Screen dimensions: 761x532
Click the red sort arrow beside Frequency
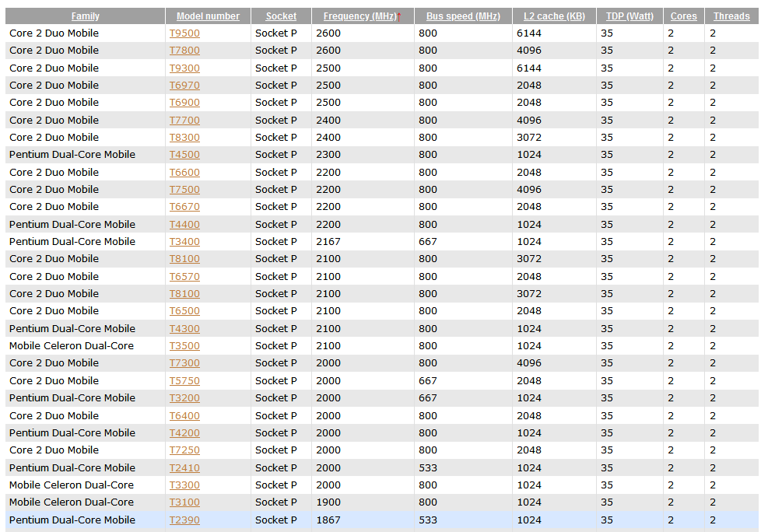tap(399, 16)
